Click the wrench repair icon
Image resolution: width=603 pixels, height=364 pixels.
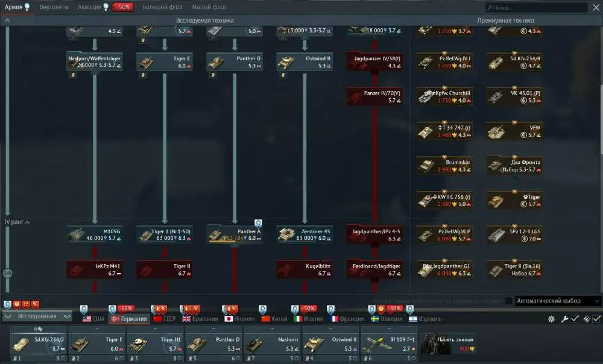pyautogui.click(x=564, y=319)
